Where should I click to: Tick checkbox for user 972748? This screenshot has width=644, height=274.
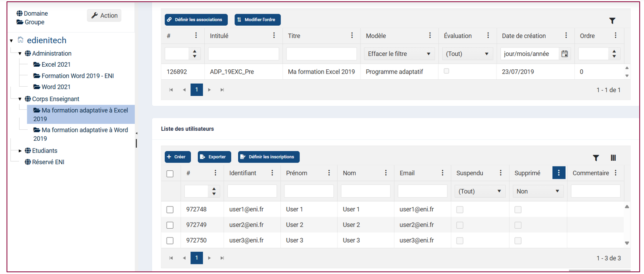click(x=170, y=210)
